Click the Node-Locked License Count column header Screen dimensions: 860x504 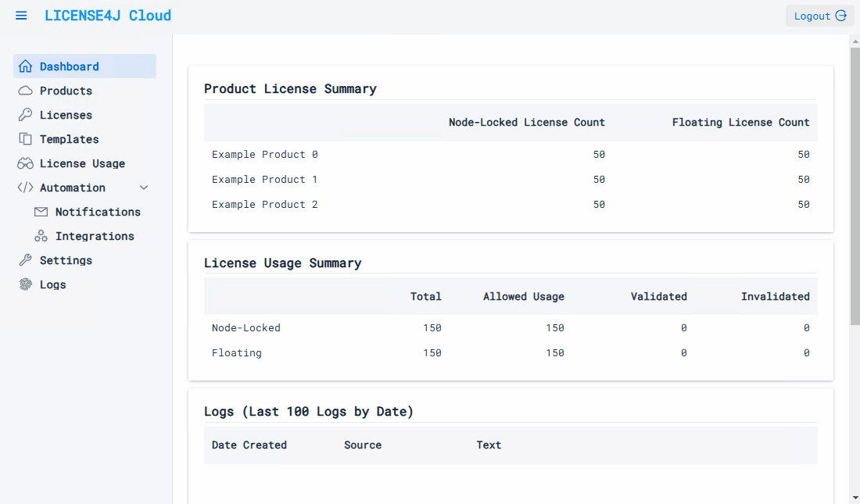pos(526,123)
